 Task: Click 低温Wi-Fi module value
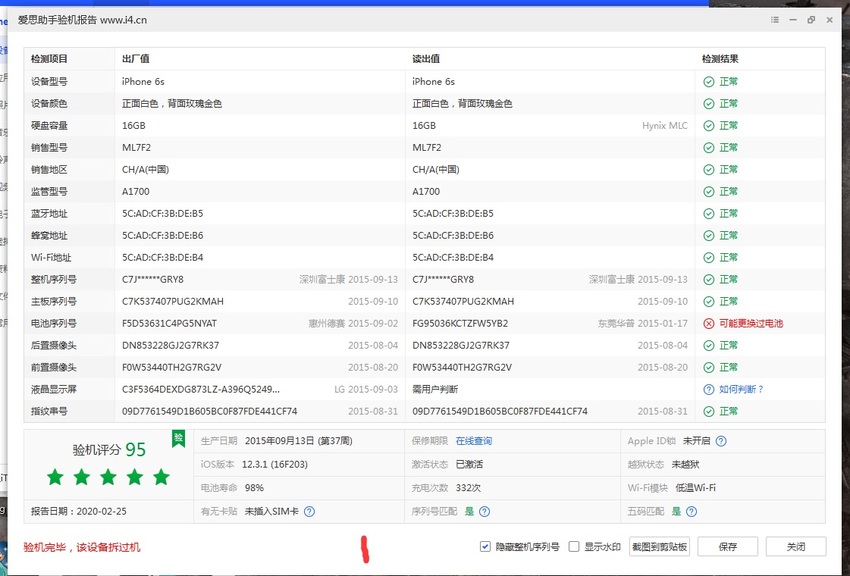point(696,488)
